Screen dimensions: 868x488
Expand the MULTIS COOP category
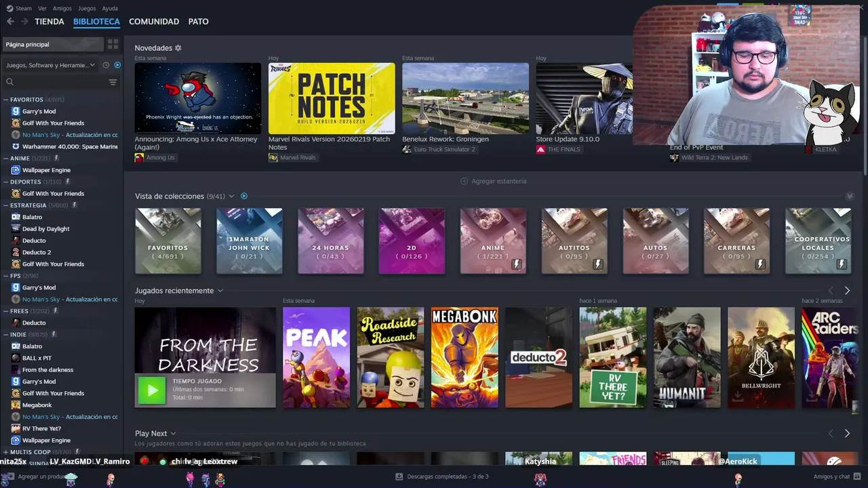5,451
